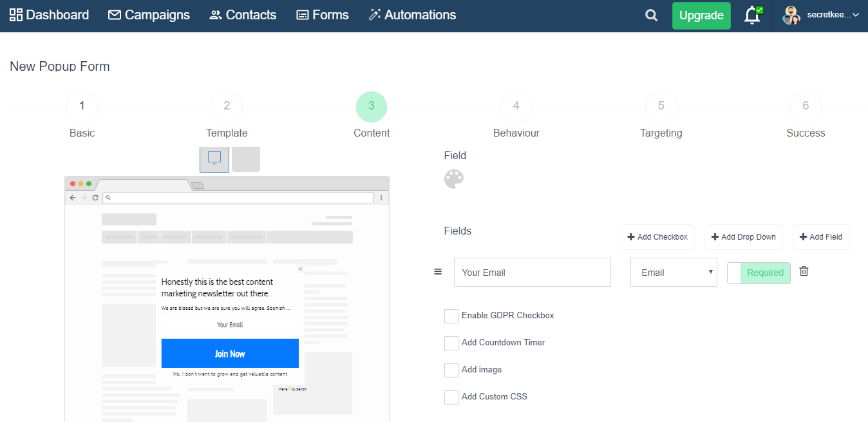The height and width of the screenshot is (422, 868).
Task: Click the Your Email input field
Action: point(532,272)
